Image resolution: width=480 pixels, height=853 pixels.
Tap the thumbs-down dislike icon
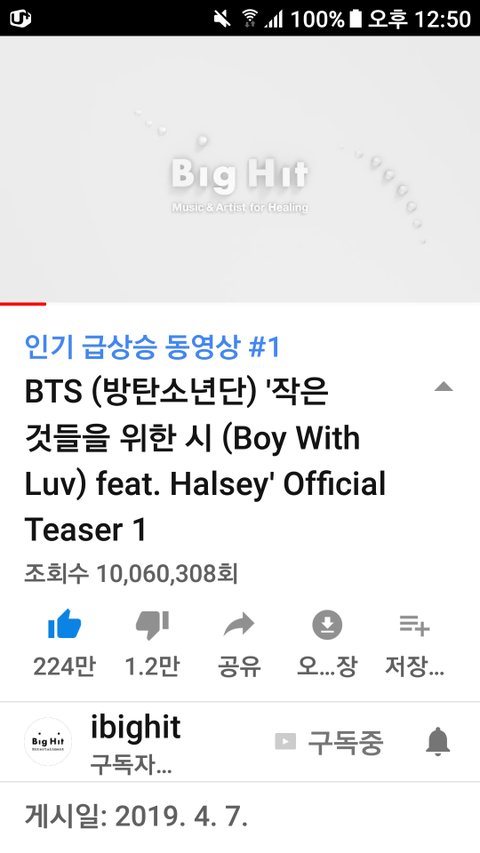(x=152, y=625)
